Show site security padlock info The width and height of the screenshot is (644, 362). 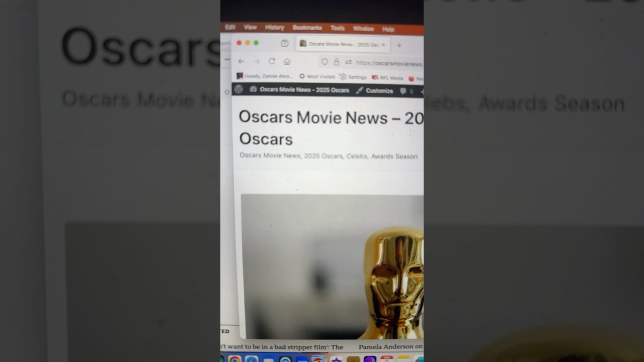tap(337, 62)
